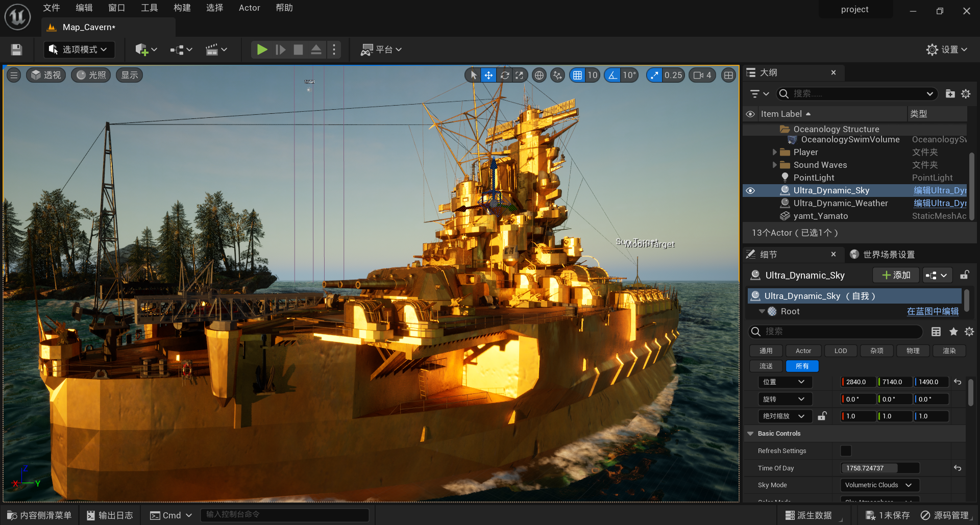Open the viewport hamburger options menu
The width and height of the screenshot is (980, 525).
click(14, 76)
